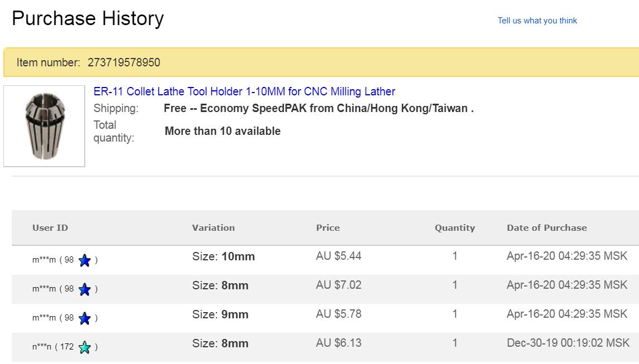Open the ER-11 collet product thumbnail
639x364 pixels.
[45, 126]
